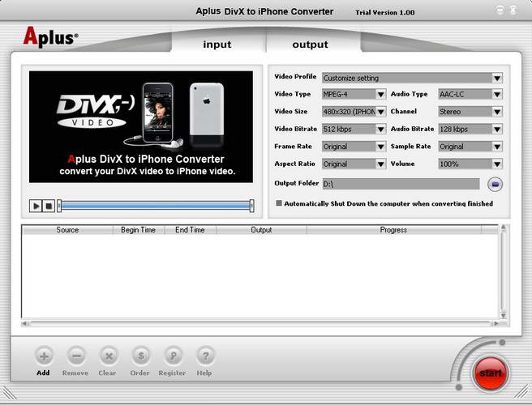
Task: Open the Video Profile dropdown
Action: pos(497,78)
